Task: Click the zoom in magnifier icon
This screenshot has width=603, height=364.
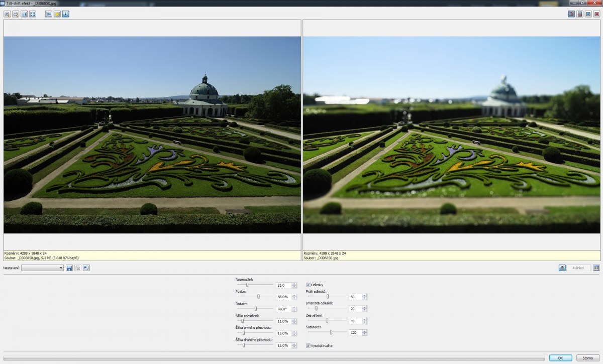Action: pos(7,14)
